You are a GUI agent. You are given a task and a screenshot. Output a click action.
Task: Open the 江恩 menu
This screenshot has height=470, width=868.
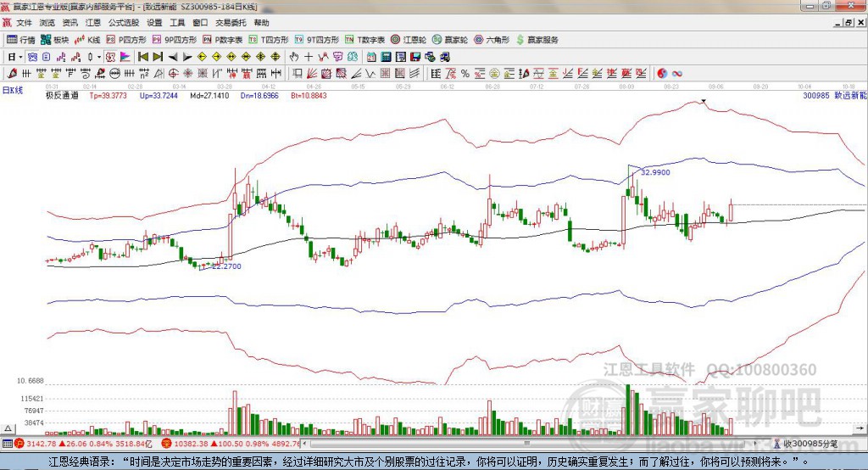pyautogui.click(x=93, y=23)
